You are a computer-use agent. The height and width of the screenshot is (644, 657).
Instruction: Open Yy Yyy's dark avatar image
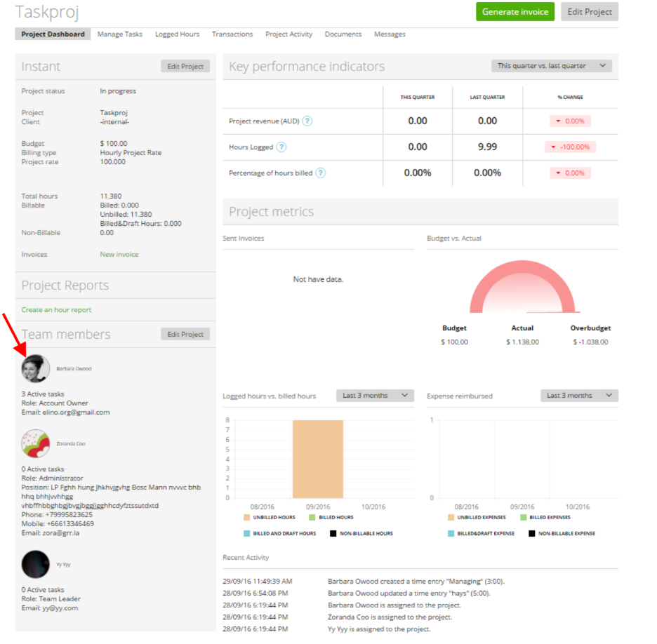(36, 564)
